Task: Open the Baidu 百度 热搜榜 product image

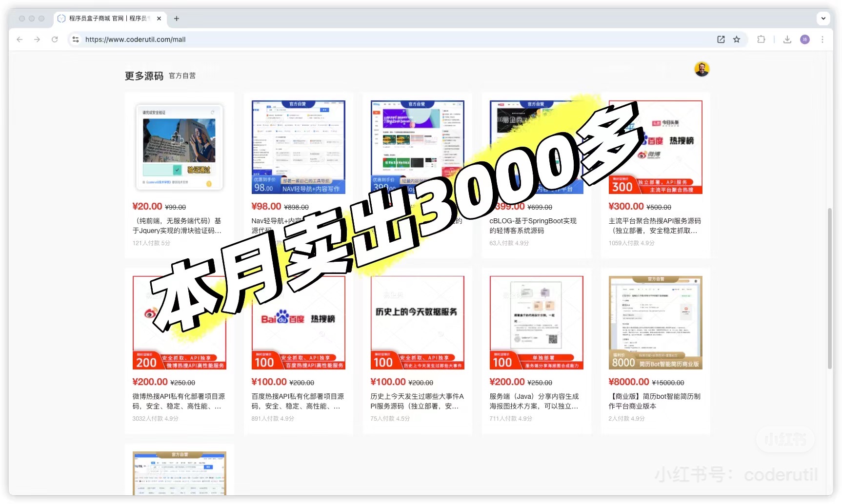Action: tap(299, 323)
